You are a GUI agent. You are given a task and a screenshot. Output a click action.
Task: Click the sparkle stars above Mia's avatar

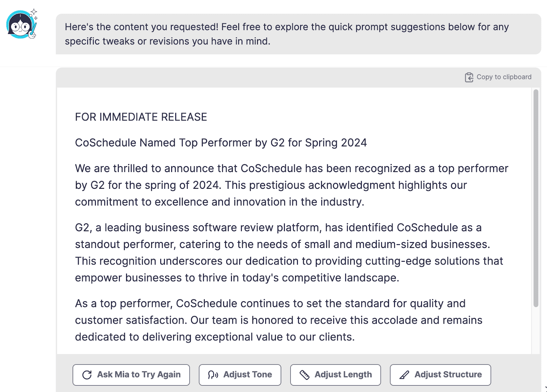pyautogui.click(x=34, y=13)
